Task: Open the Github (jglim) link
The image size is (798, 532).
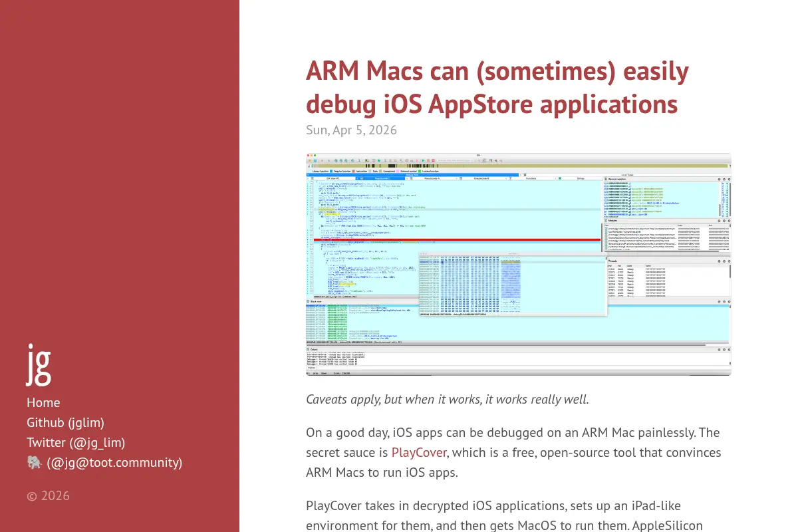Action: (x=65, y=422)
